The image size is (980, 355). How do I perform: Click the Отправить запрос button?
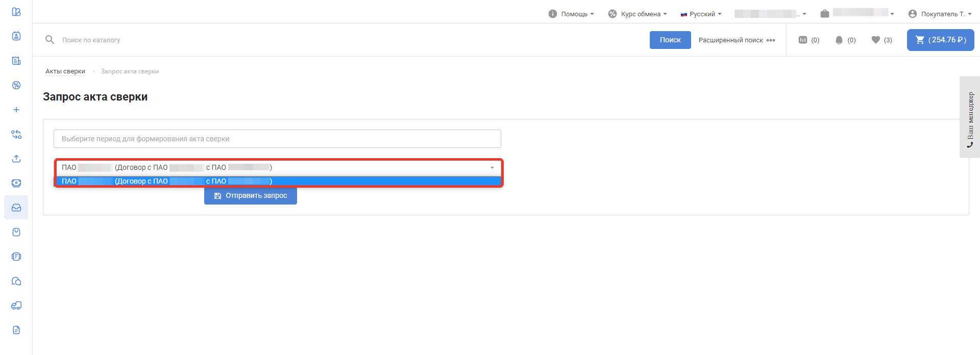(x=251, y=195)
